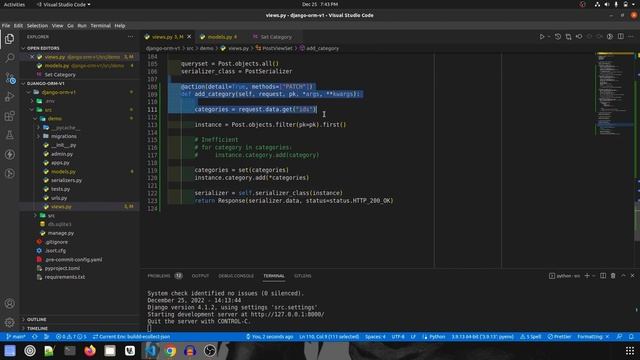
Task: Open the Accounts icon in activity bar
Action: pos(9,303)
